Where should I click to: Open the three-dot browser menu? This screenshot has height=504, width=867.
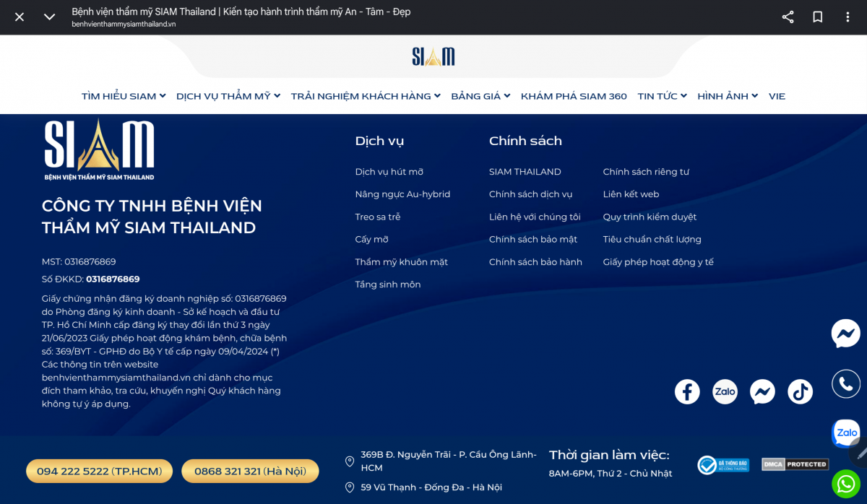pyautogui.click(x=847, y=17)
